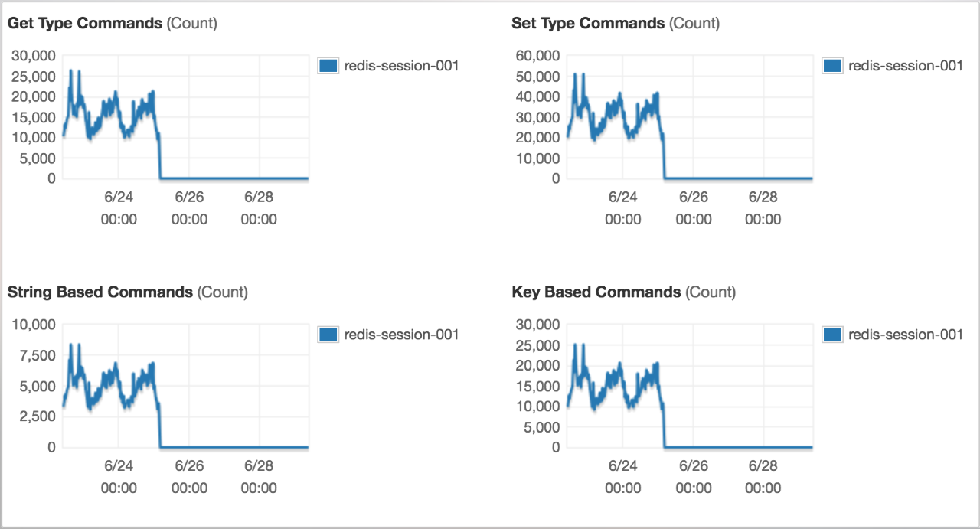The width and height of the screenshot is (980, 529).
Task: Click the 60,000 y-axis label on Set Type chart
Action: [537, 56]
